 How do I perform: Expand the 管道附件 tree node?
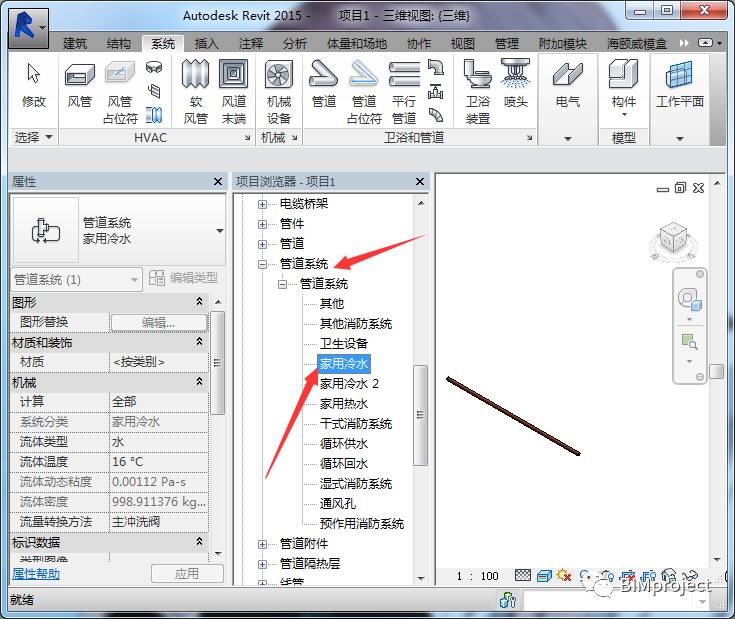(x=262, y=544)
